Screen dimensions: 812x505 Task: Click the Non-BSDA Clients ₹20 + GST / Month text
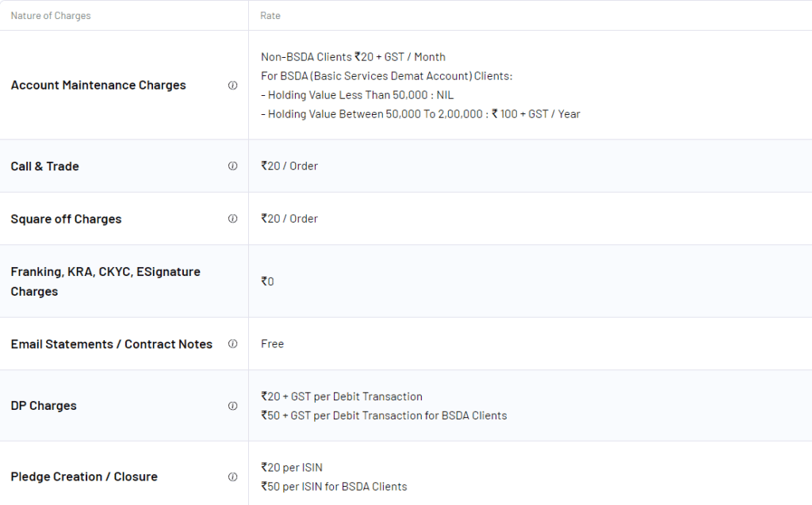[x=353, y=57]
